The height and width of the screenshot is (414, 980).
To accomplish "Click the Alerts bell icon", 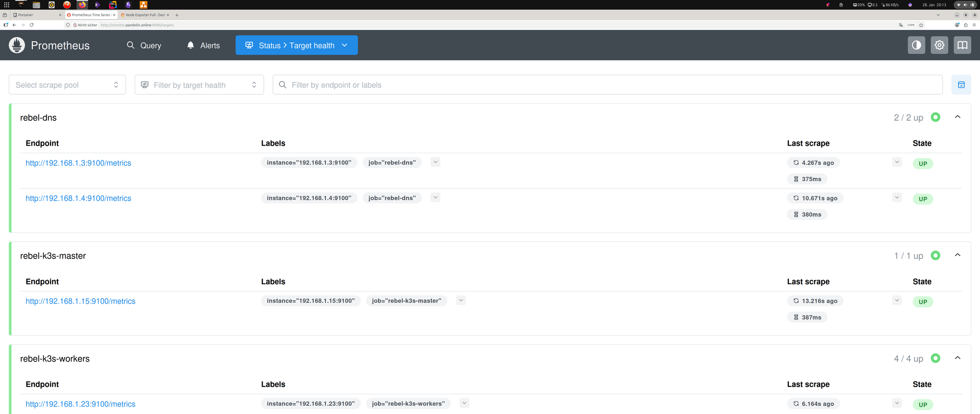I will coord(191,45).
